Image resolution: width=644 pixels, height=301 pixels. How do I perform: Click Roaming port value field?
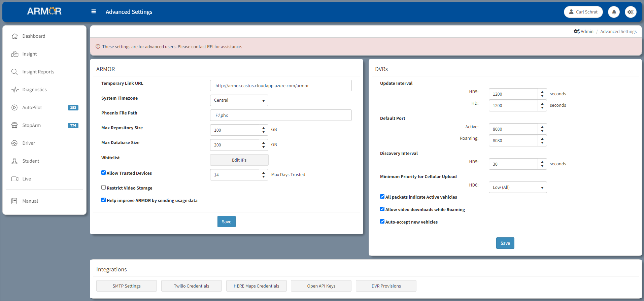pos(513,140)
